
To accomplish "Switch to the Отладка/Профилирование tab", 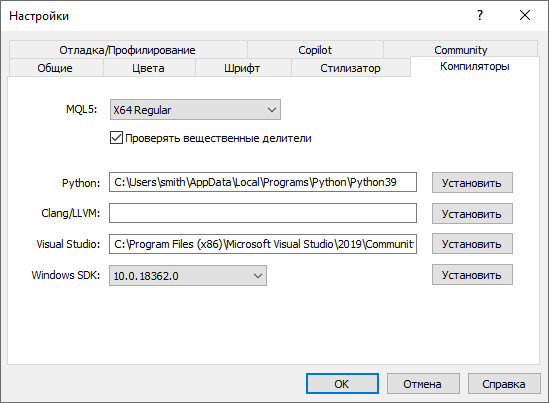I will coord(128,50).
